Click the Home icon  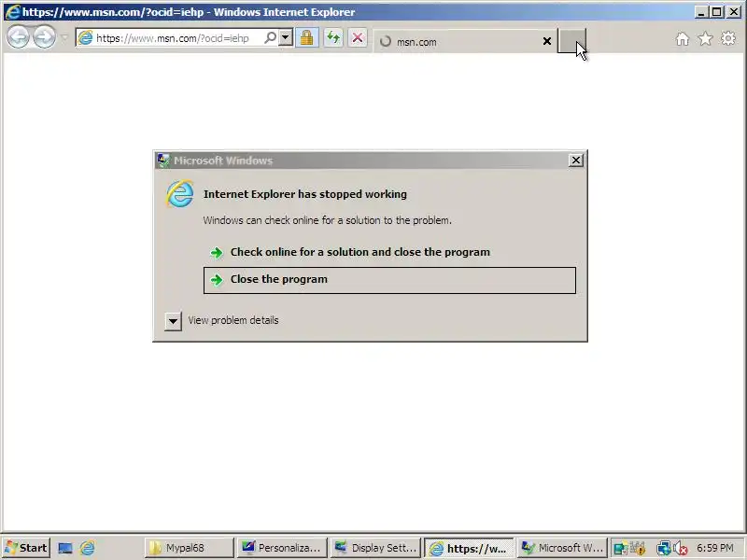683,38
